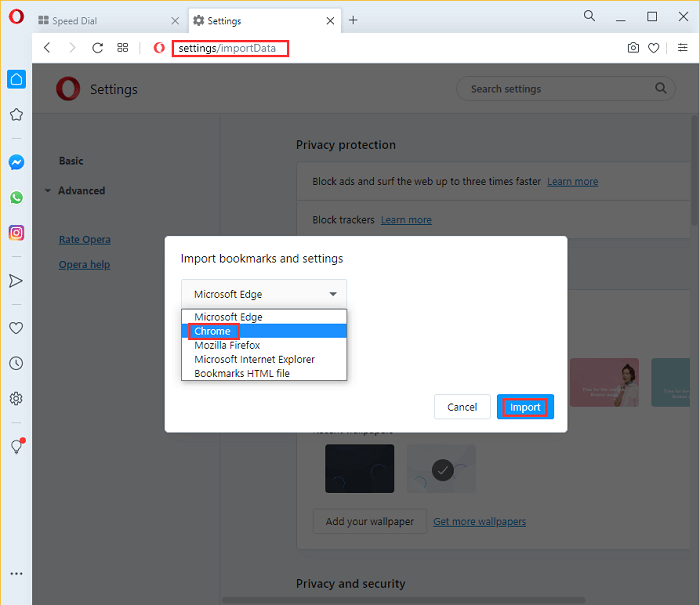Image resolution: width=700 pixels, height=605 pixels.
Task: Open Learn more about Block trackers
Action: [x=406, y=220]
